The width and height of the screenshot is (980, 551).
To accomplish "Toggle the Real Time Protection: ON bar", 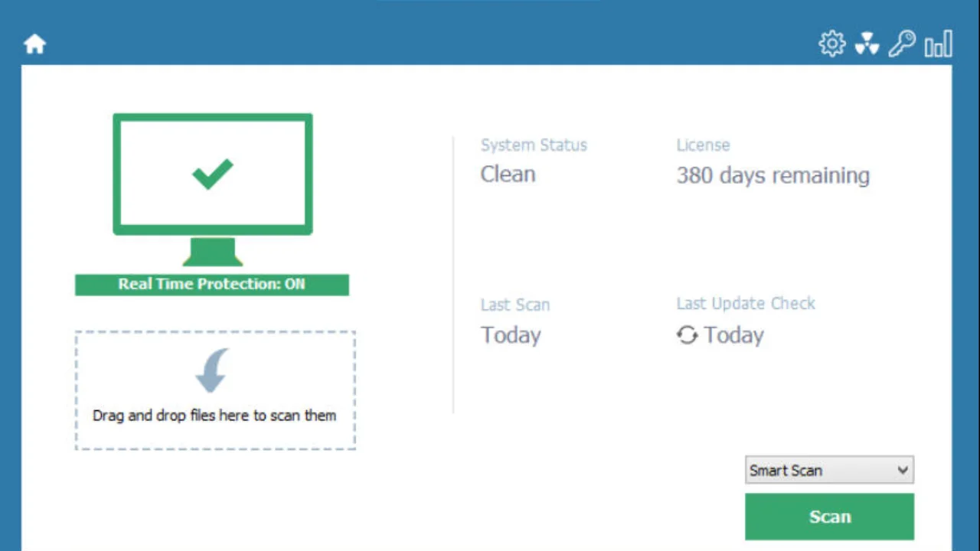I will (x=212, y=285).
